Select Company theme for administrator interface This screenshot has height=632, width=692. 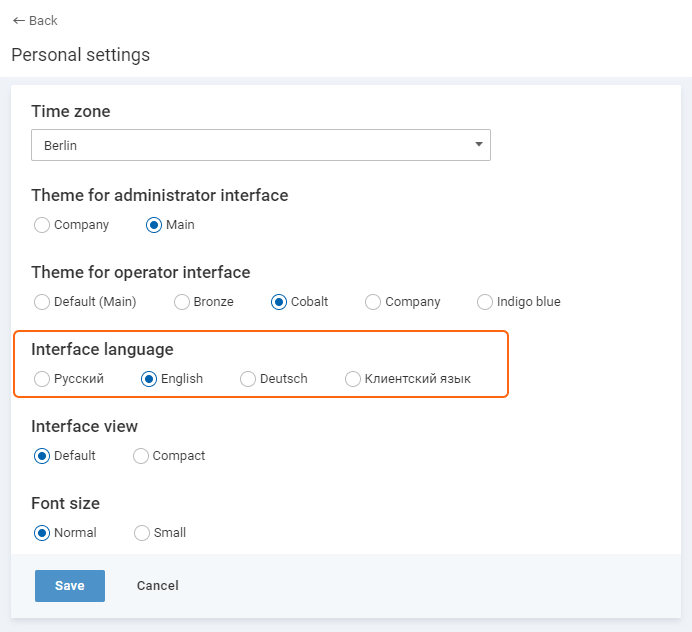pos(41,225)
